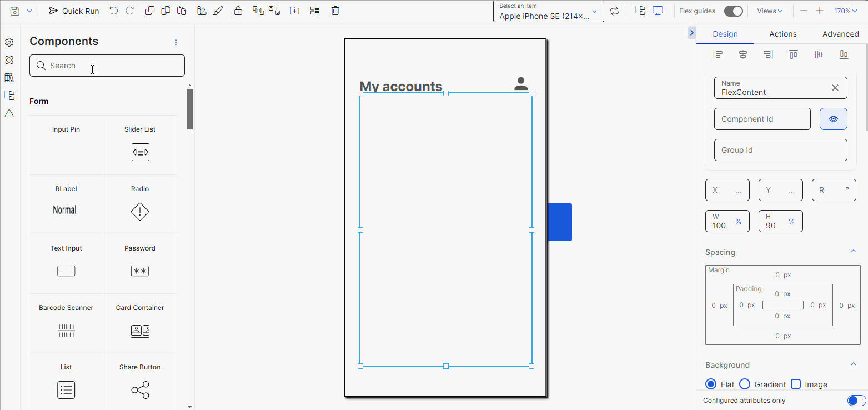
Task: Disable the Configured attributes only toggle
Action: coord(856,400)
